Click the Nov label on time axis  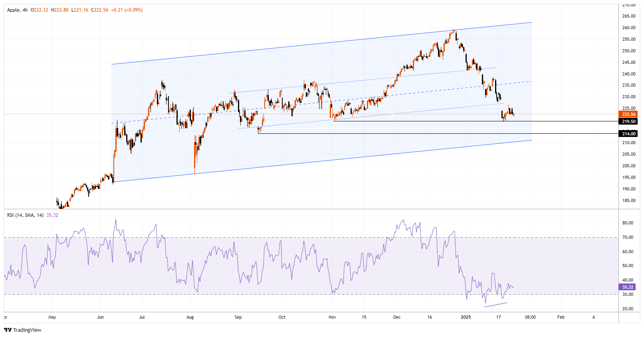[x=332, y=317]
